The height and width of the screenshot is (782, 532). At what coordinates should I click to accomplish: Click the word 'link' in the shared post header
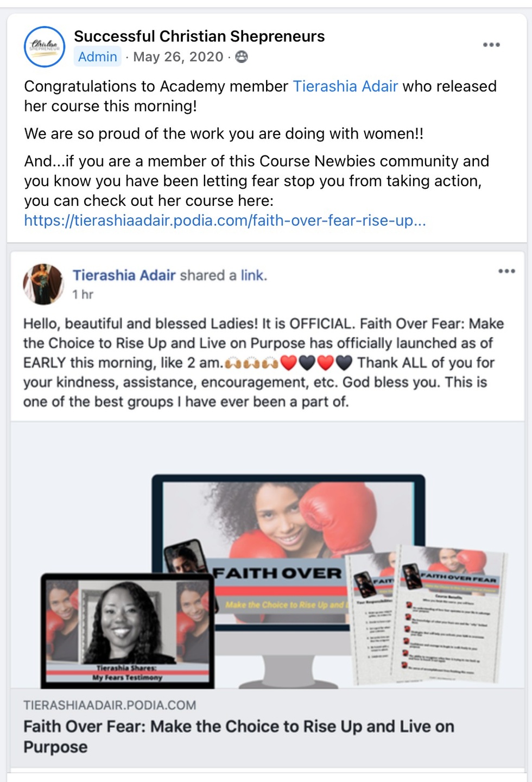click(252, 275)
